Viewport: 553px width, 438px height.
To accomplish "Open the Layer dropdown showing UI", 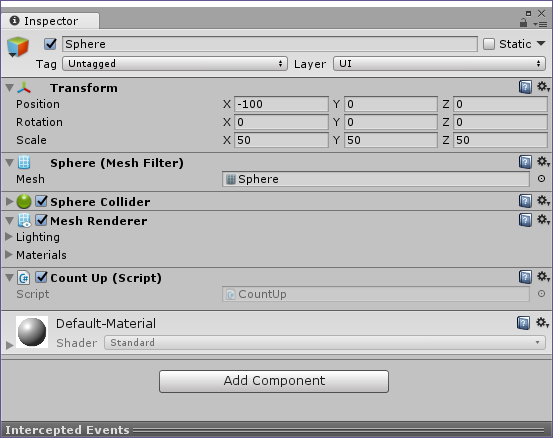I will pos(439,64).
